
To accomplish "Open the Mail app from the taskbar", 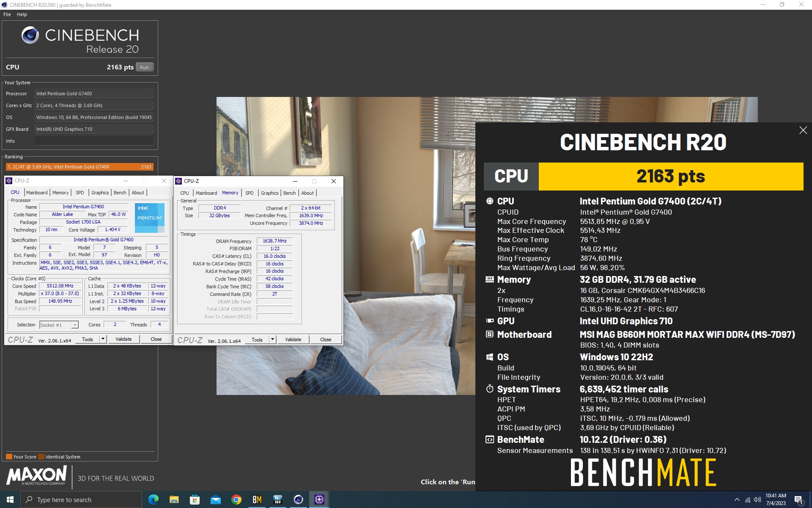I will [x=215, y=500].
